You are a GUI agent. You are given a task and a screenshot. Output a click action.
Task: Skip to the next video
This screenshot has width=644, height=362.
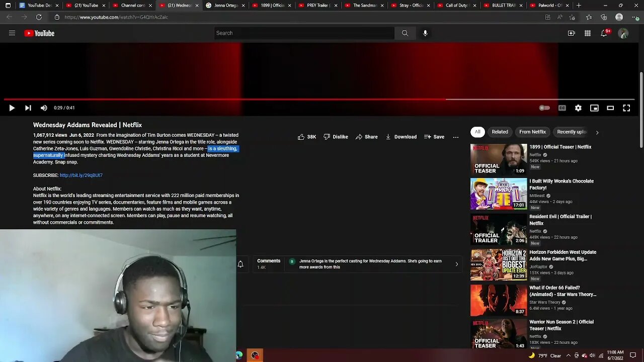click(x=28, y=108)
